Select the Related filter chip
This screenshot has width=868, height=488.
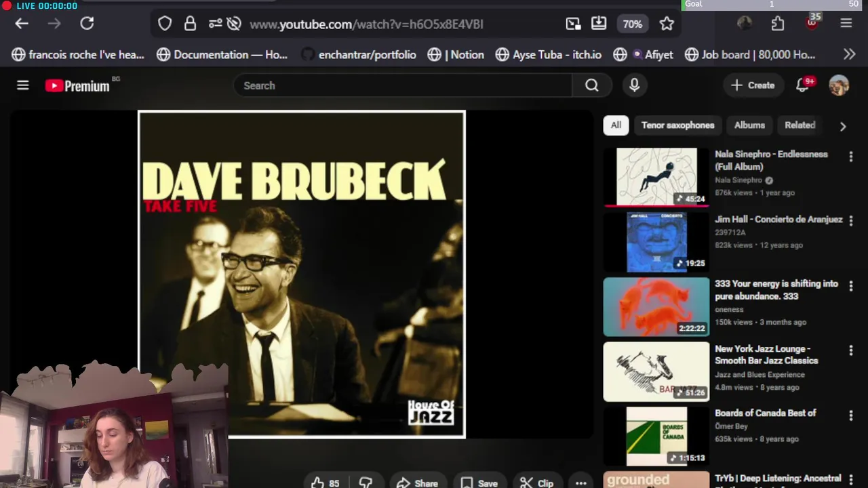pyautogui.click(x=800, y=125)
